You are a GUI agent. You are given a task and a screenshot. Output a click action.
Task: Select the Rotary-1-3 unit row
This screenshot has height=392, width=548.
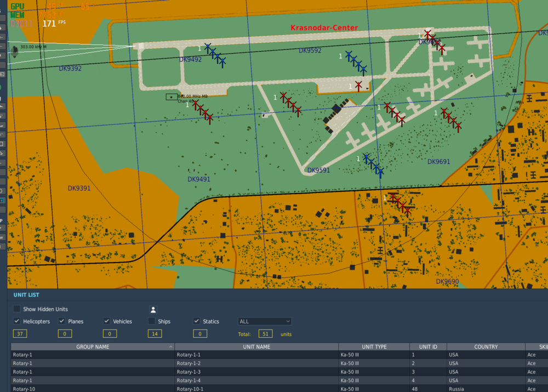tap(279, 372)
